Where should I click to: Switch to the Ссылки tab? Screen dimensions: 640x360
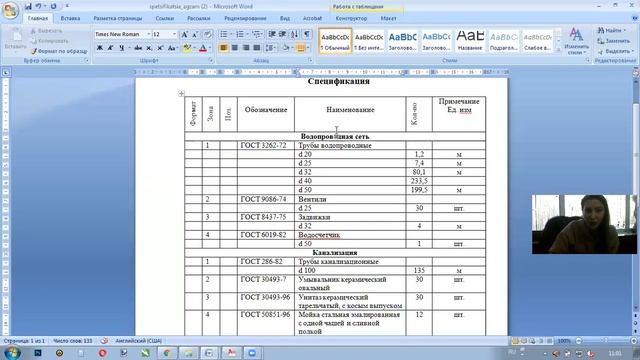coord(164,18)
